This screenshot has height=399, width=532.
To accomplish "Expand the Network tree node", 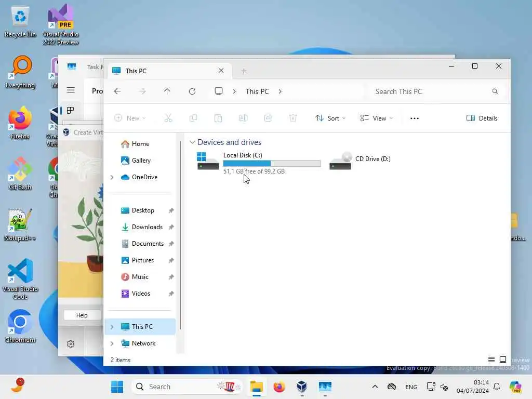I will pos(112,343).
